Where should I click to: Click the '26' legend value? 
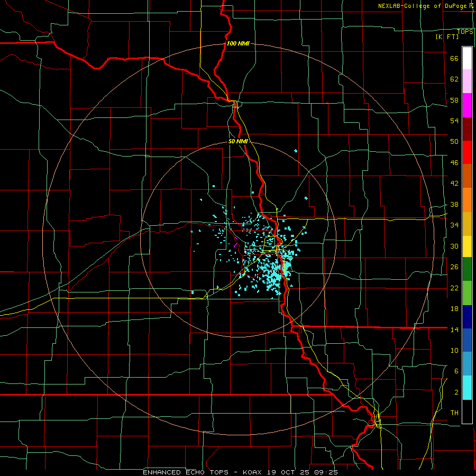click(x=454, y=267)
